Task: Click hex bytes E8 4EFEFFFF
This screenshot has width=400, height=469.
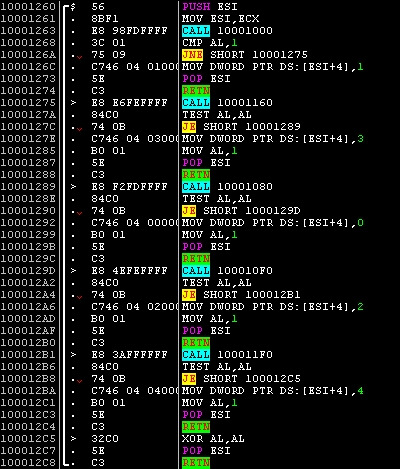Action: tap(129, 270)
